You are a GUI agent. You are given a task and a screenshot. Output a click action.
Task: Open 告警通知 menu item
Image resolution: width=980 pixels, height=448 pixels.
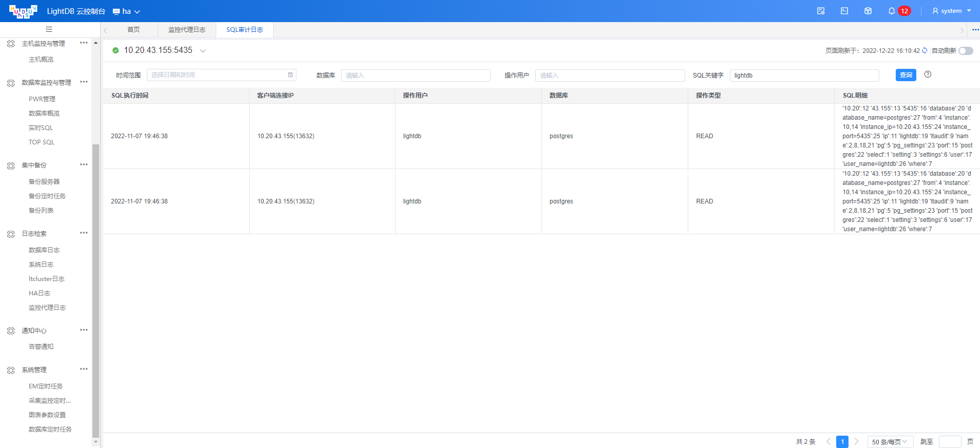pyautogui.click(x=41, y=347)
